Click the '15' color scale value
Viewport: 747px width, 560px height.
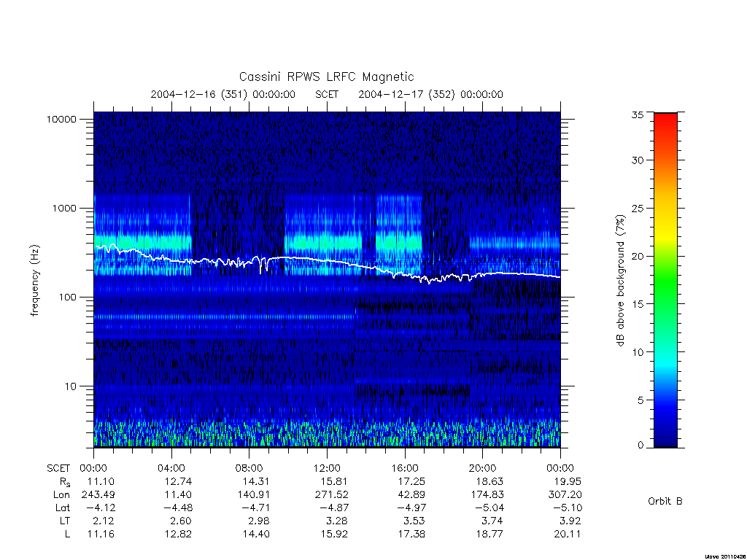(x=638, y=304)
